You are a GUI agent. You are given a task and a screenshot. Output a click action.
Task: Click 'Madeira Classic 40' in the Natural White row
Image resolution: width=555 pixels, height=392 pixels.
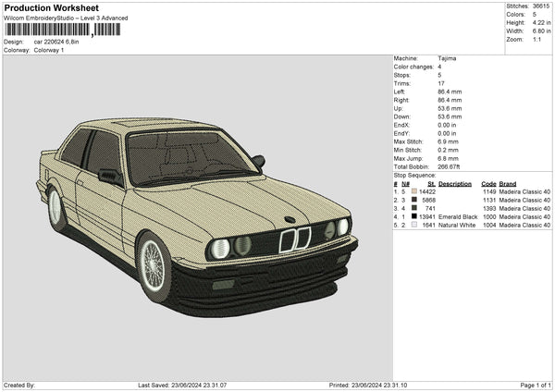tap(524, 225)
